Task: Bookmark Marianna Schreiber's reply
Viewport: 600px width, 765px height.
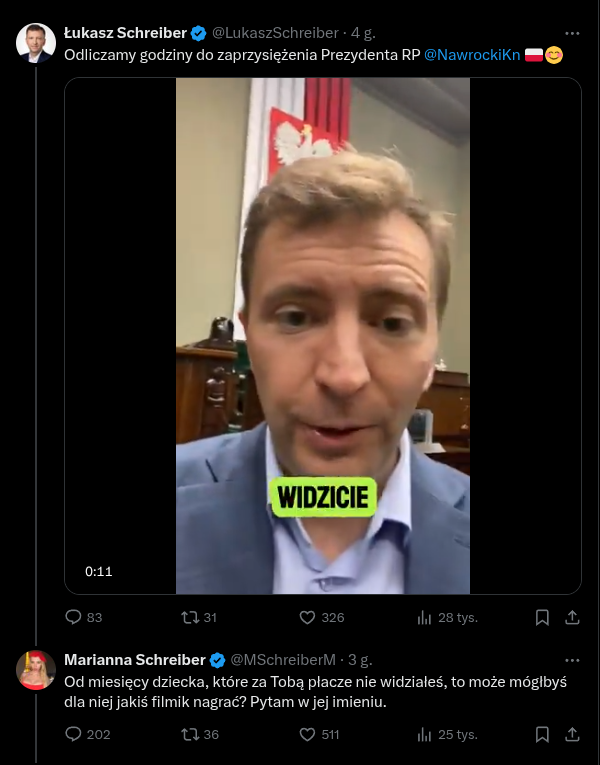Action: point(542,735)
